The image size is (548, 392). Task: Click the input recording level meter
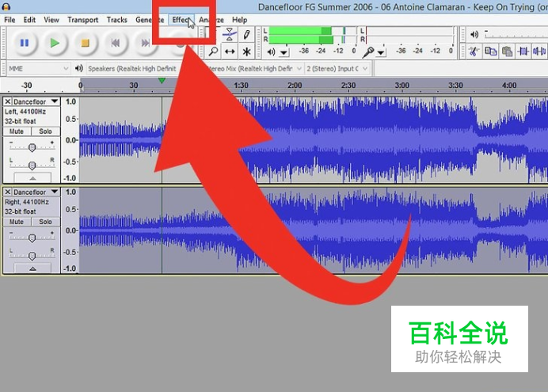point(409,35)
